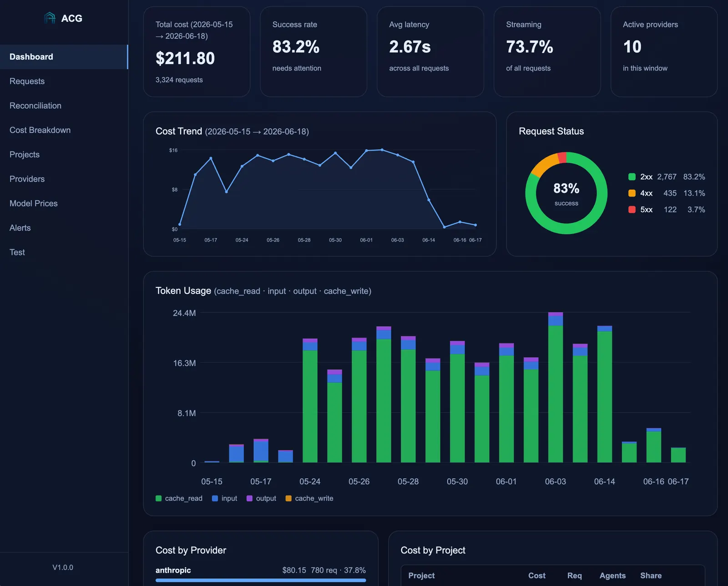
Task: Click the Cost by Project heading
Action: pyautogui.click(x=433, y=550)
